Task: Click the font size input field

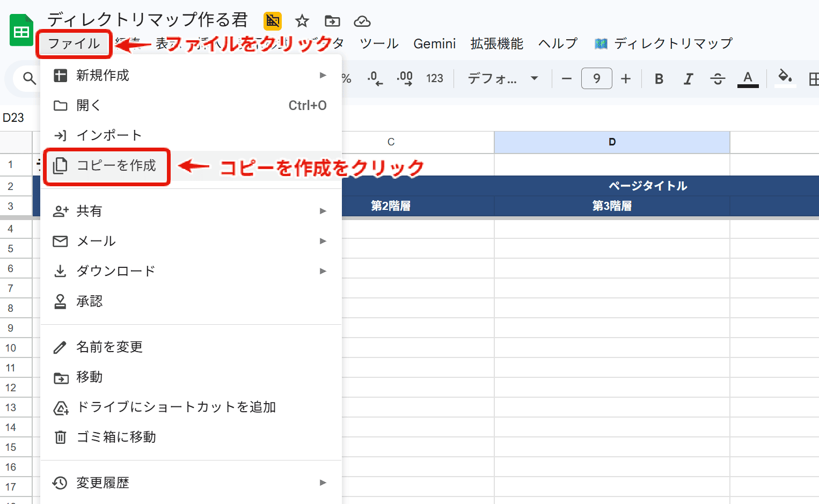Action: tap(596, 79)
